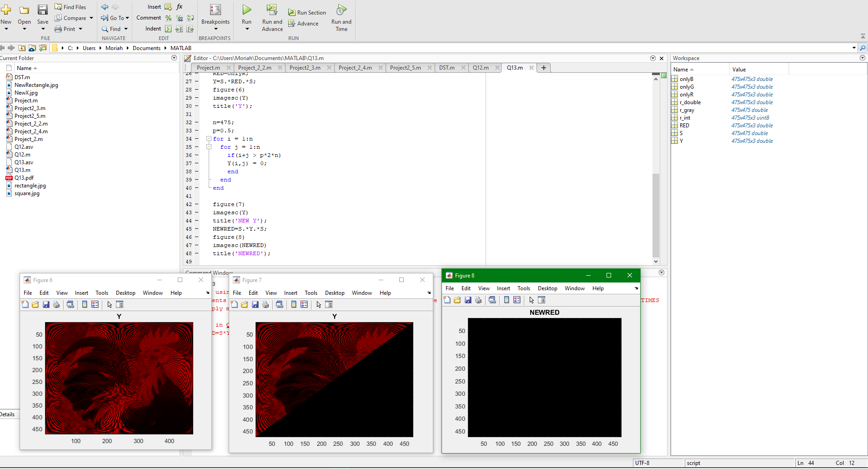The image size is (868, 469).
Task: Toggle Edit Plot arrow in Figure 8 toolbar
Action: (531, 300)
